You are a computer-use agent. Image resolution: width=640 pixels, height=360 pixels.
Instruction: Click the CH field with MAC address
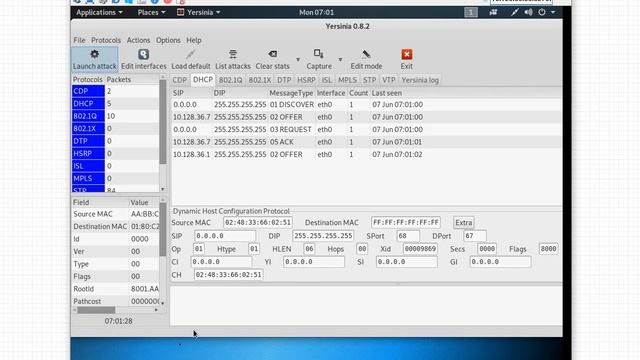pos(228,275)
